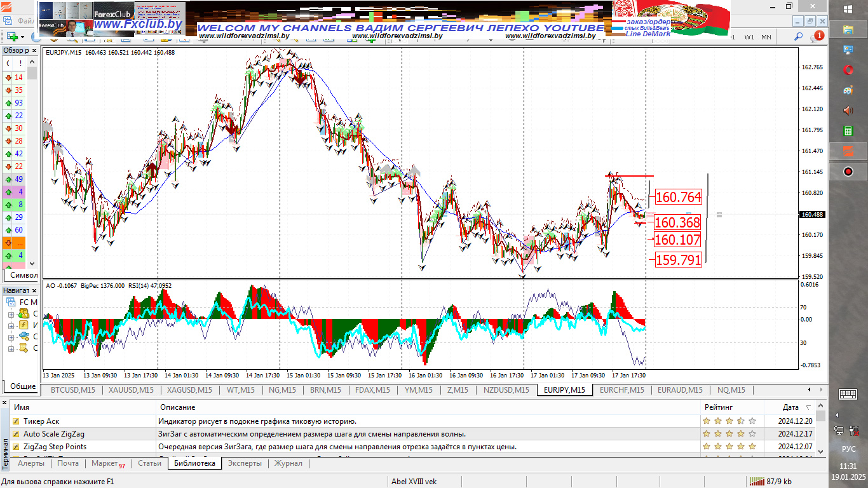Close the Навигатор panel

tap(34, 290)
